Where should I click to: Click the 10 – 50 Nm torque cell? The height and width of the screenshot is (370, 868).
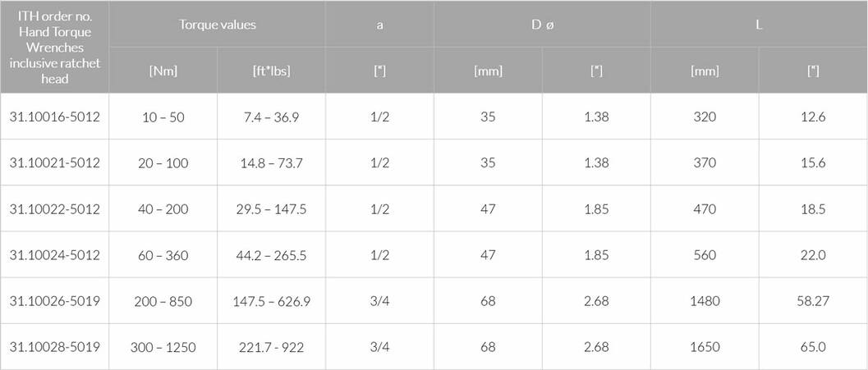163,116
